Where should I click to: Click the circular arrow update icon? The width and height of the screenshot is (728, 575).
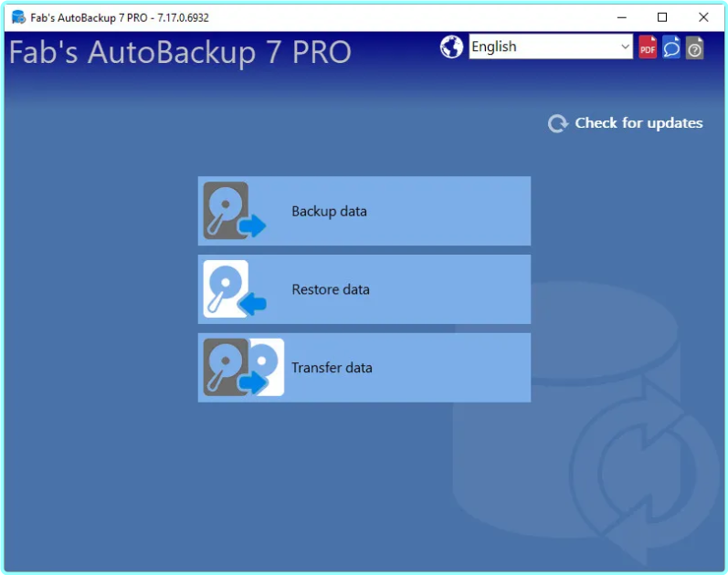[x=558, y=123]
